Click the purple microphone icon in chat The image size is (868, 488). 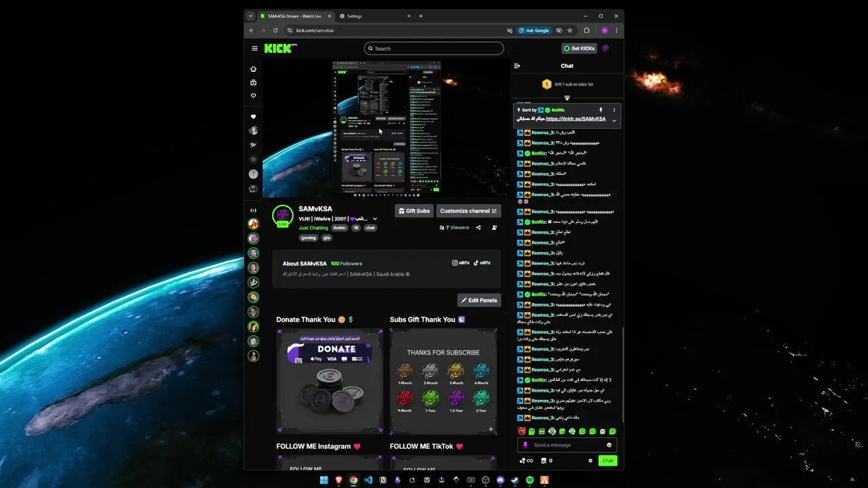[526, 445]
